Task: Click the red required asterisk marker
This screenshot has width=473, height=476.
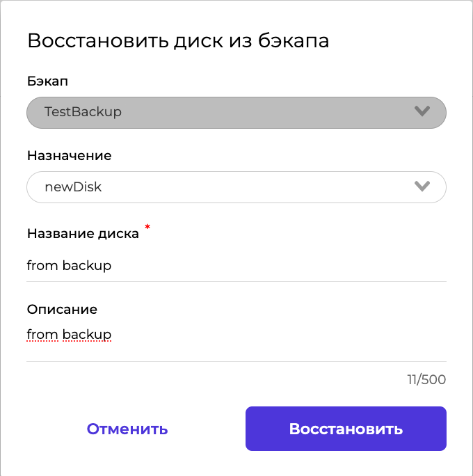Action: pos(147,228)
